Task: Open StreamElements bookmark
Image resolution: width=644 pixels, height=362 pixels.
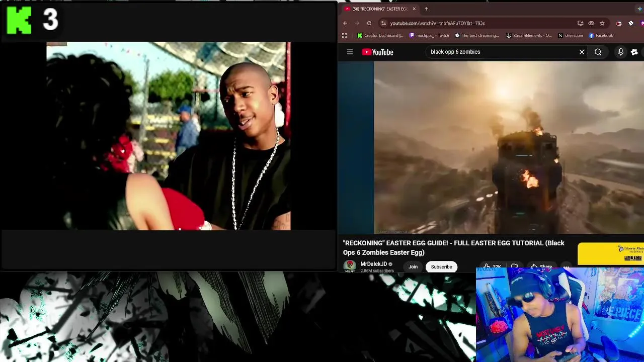Action: [529, 36]
